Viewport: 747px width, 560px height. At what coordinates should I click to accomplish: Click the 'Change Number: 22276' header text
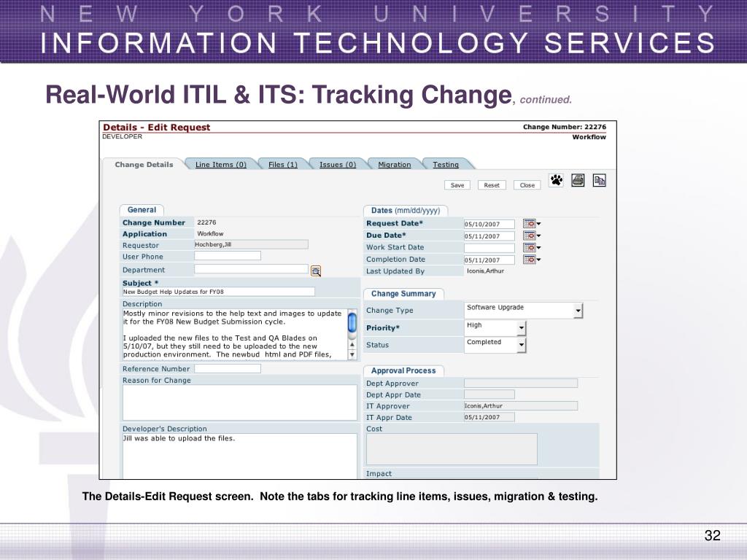[x=565, y=127]
